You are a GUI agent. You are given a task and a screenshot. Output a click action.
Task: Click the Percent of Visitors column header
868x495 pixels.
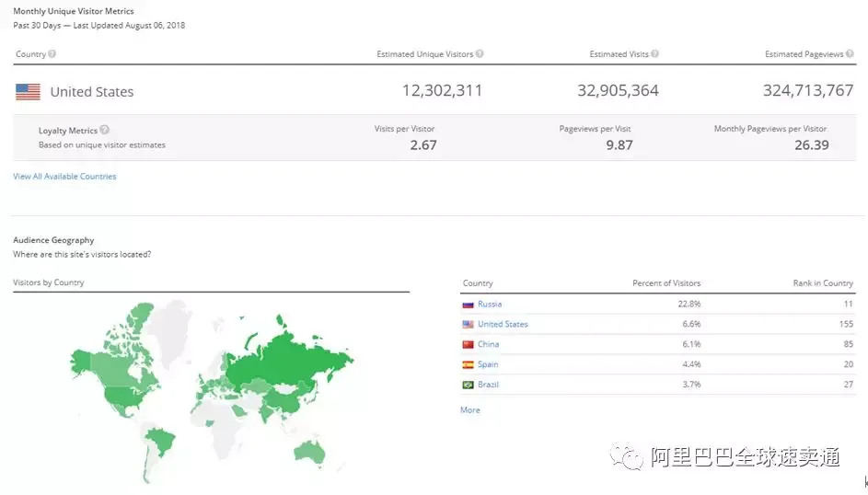pyautogui.click(x=666, y=283)
